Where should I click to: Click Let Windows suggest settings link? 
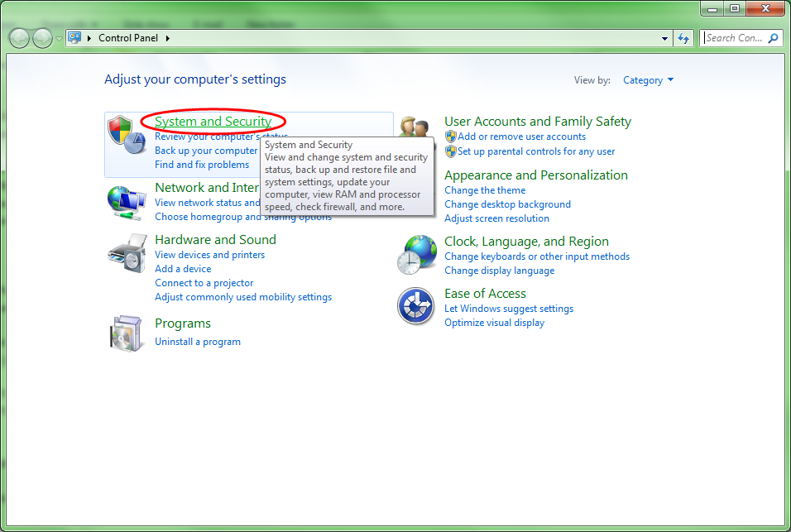509,309
